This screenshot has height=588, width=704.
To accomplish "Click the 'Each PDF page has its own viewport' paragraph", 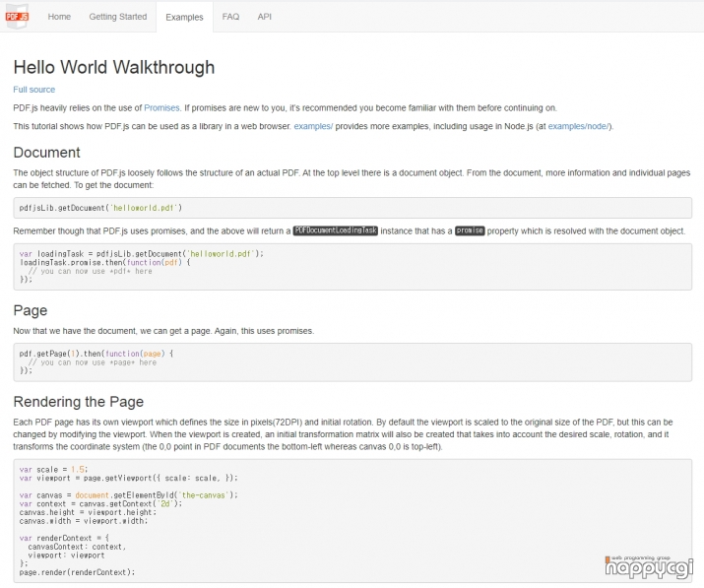I will pos(343,434).
